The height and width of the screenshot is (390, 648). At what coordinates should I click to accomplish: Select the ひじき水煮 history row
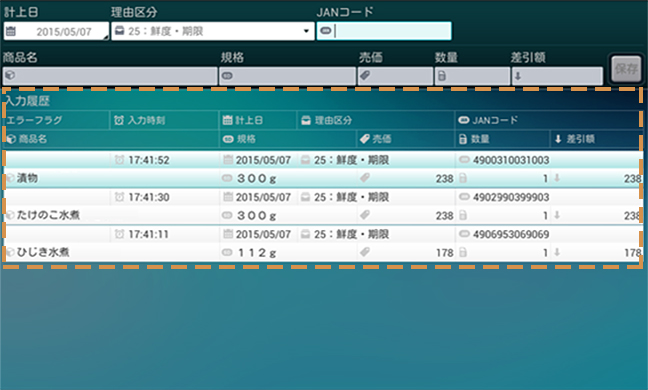pyautogui.click(x=322, y=243)
